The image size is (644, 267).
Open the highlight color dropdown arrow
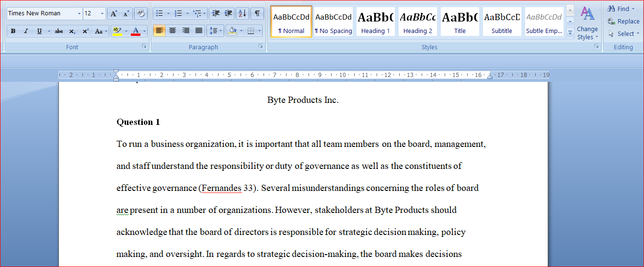click(x=126, y=31)
